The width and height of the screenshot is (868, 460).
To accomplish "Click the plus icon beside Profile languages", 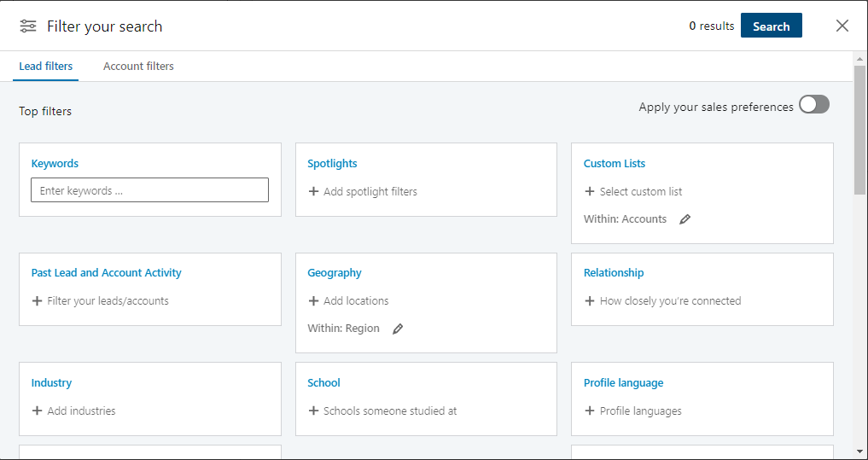I will pyautogui.click(x=590, y=411).
